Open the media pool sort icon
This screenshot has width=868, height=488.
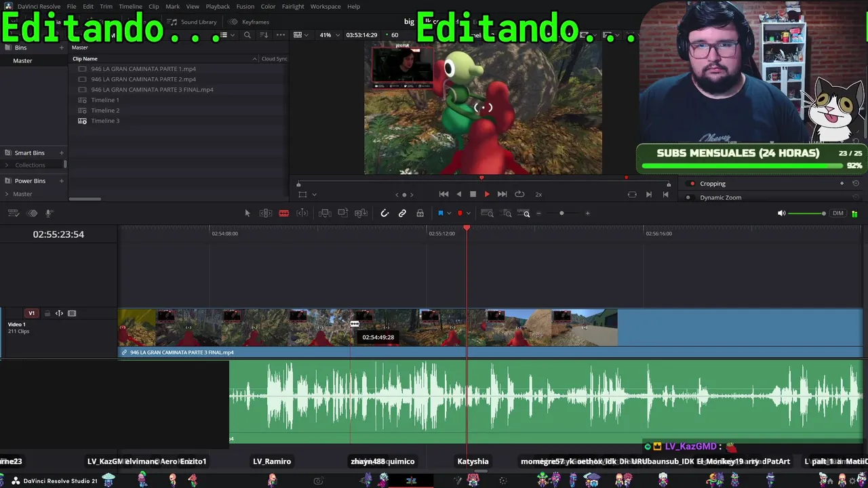point(264,35)
